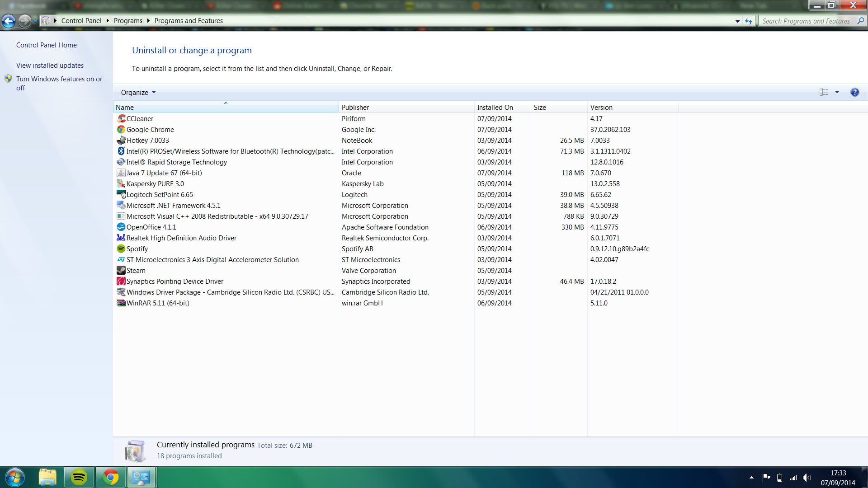Sort by the Version column header
This screenshot has height=488, width=868.
632,107
